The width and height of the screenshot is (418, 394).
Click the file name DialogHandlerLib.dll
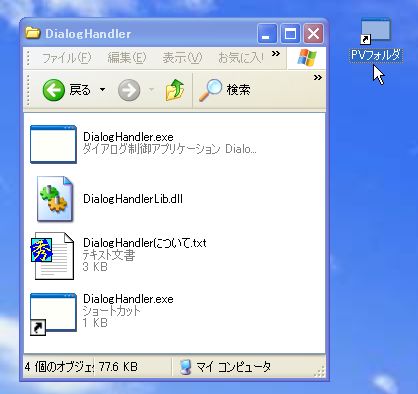133,199
